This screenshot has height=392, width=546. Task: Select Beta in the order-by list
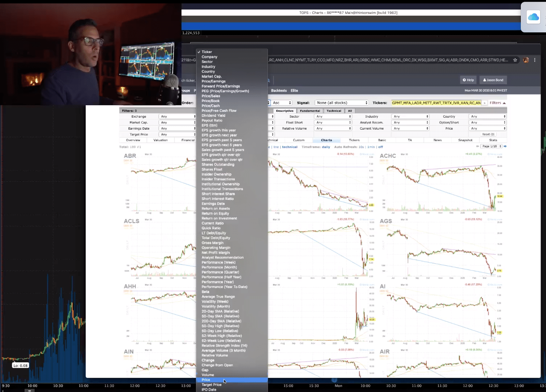232,292
